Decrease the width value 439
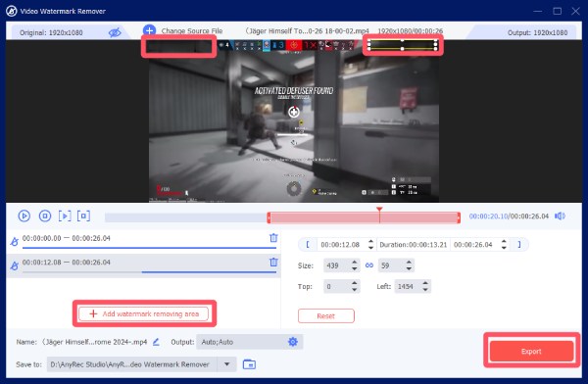Viewport: 588px width, 384px height. (355, 268)
